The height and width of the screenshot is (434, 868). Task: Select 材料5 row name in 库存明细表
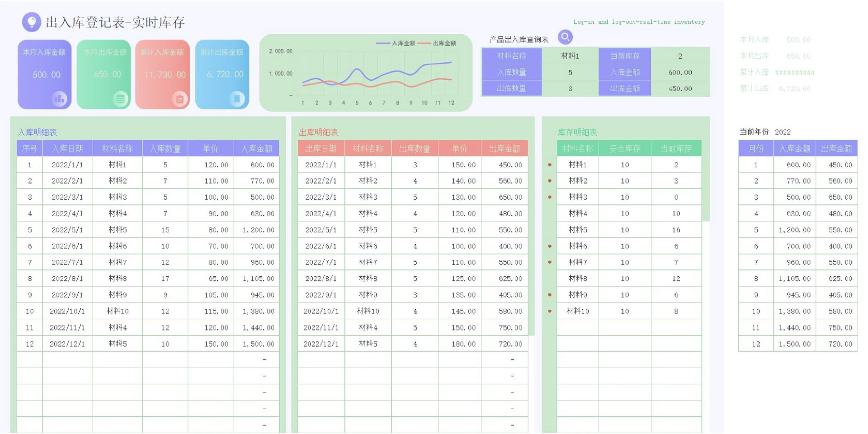click(x=577, y=230)
